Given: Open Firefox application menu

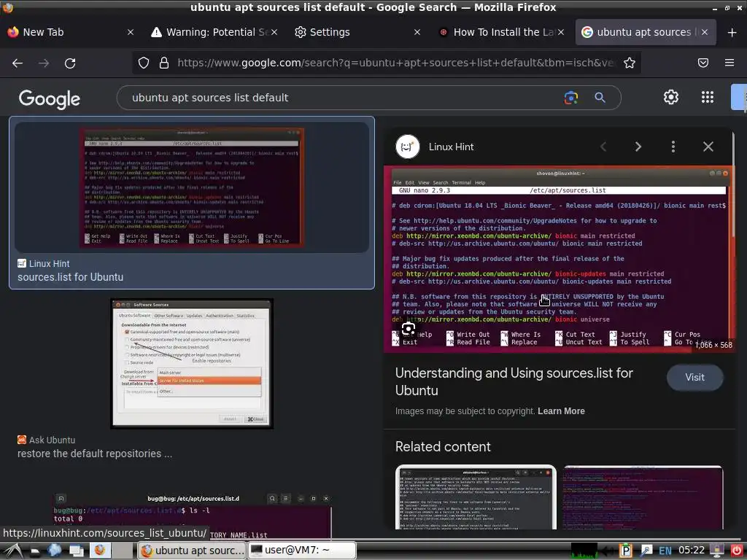Looking at the screenshot, I should click(x=729, y=63).
